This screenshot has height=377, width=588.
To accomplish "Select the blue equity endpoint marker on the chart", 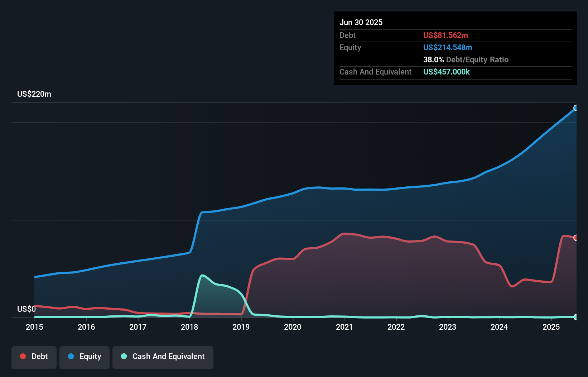I will pyautogui.click(x=576, y=108).
